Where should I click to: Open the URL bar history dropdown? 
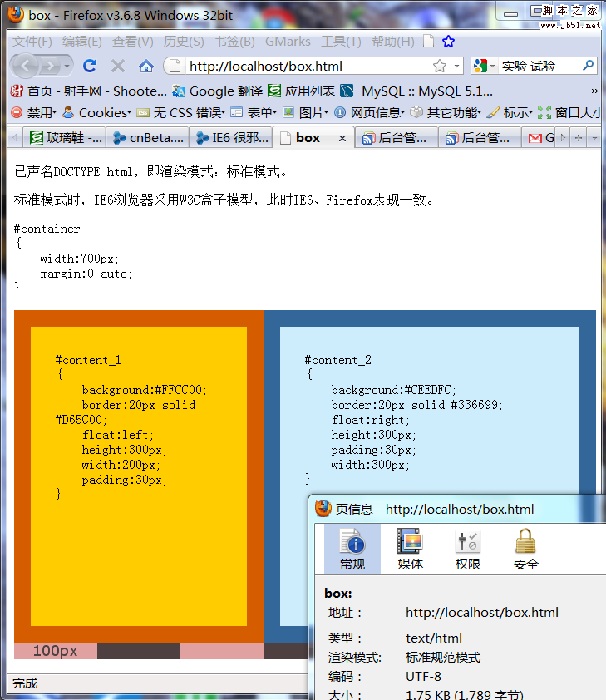pos(456,66)
